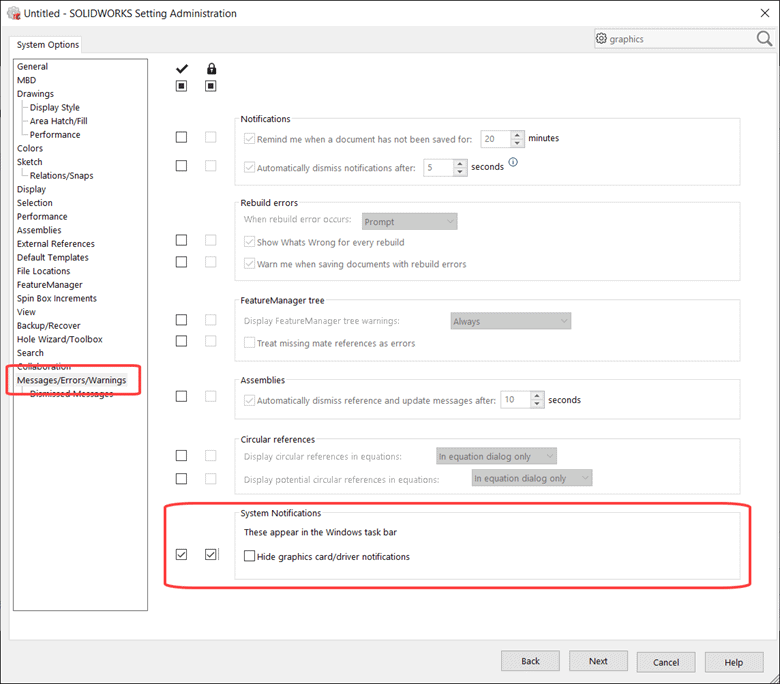Enable apply checkbox for Assemblies dismiss messages row
Image resolution: width=780 pixels, height=684 pixels.
[x=182, y=396]
